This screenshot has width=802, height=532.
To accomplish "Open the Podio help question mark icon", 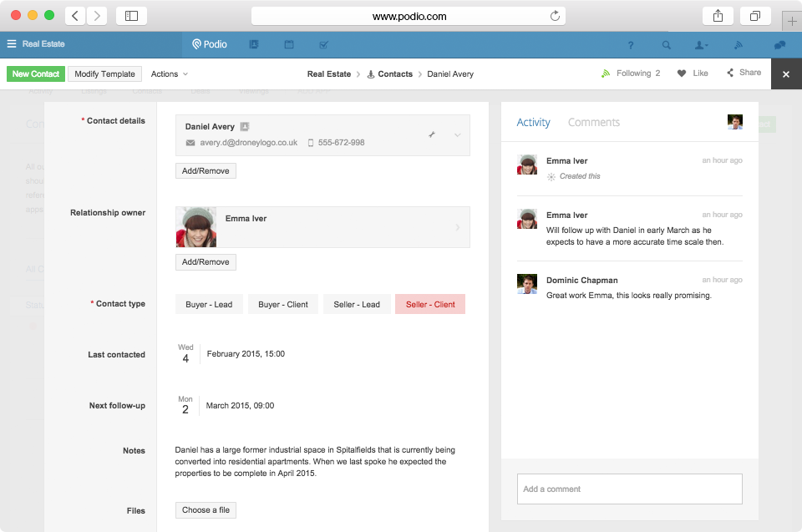I will pyautogui.click(x=631, y=45).
